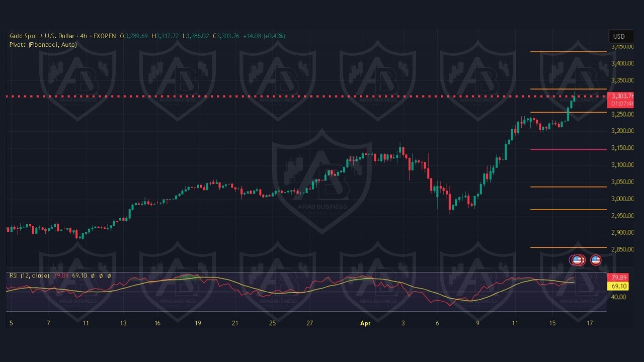The height and width of the screenshot is (362, 644).
Task: Click date 21 on the time axis
Action: tap(235, 323)
